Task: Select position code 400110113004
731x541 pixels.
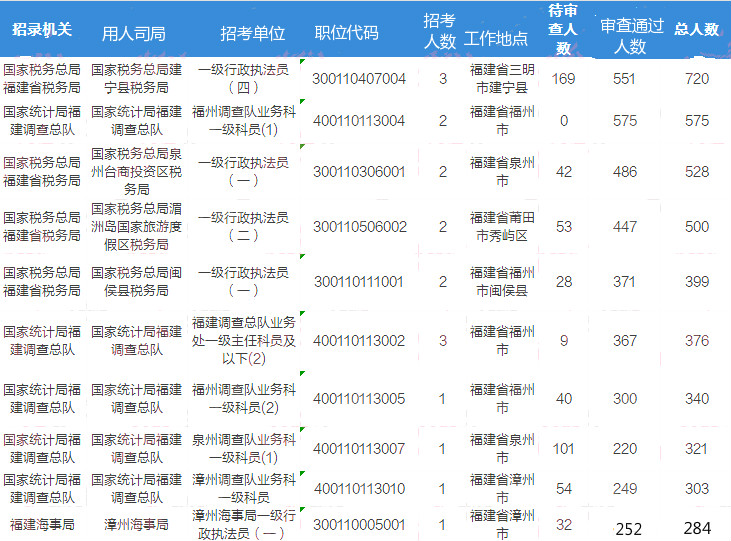Action: pos(359,121)
